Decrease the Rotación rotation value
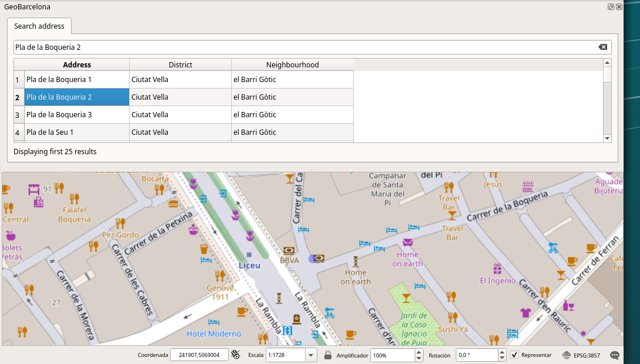 [502, 358]
